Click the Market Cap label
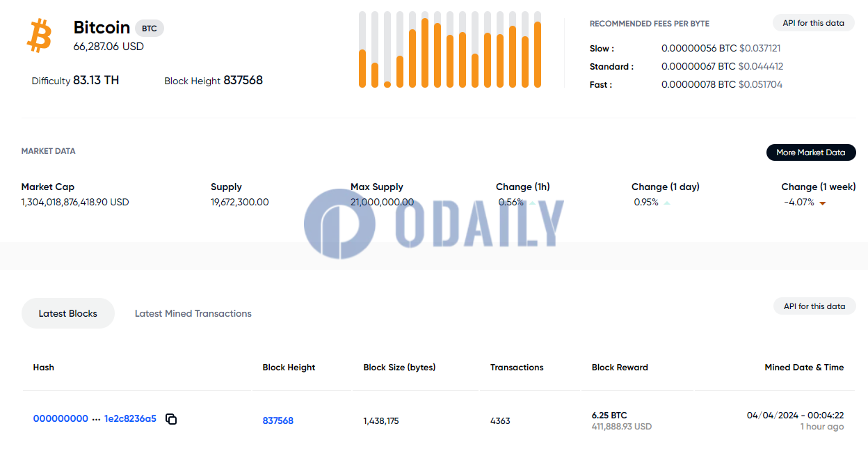Viewport: 868px width, 449px height. (x=48, y=187)
